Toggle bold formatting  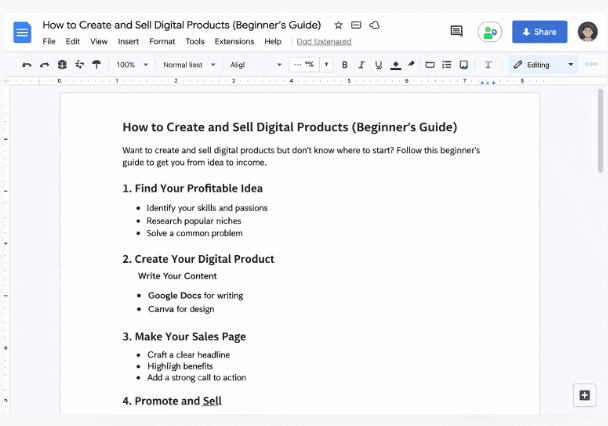point(345,65)
